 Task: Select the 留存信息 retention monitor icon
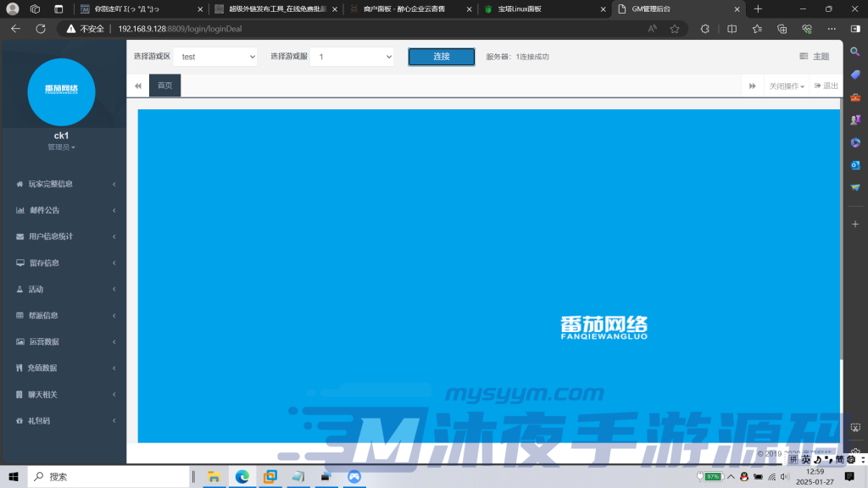pyautogui.click(x=19, y=263)
